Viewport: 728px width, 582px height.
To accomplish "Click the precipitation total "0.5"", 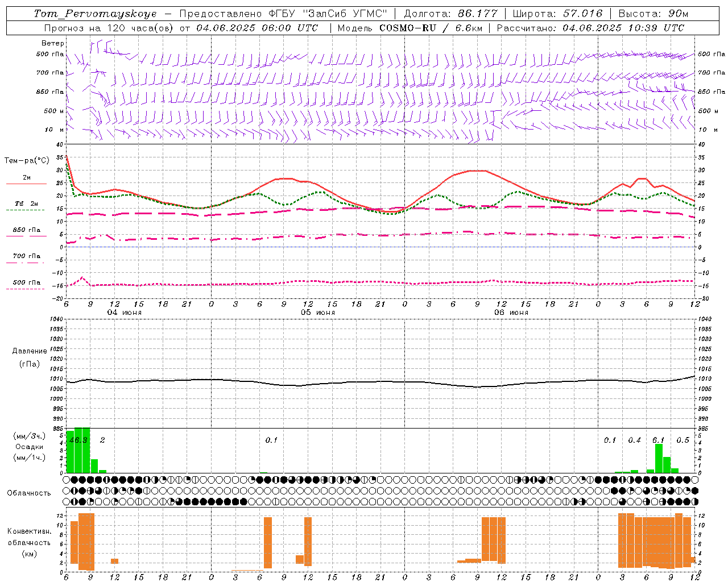I will [x=682, y=440].
